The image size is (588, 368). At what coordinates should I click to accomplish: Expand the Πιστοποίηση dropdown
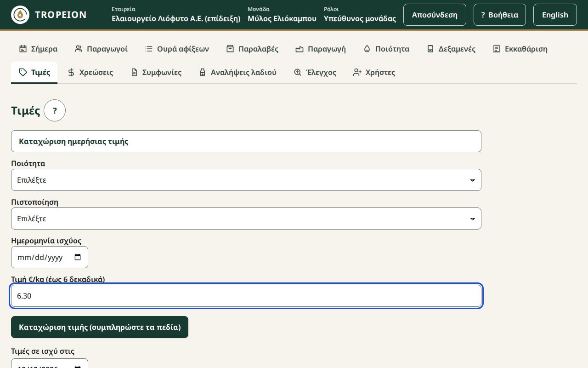click(246, 218)
